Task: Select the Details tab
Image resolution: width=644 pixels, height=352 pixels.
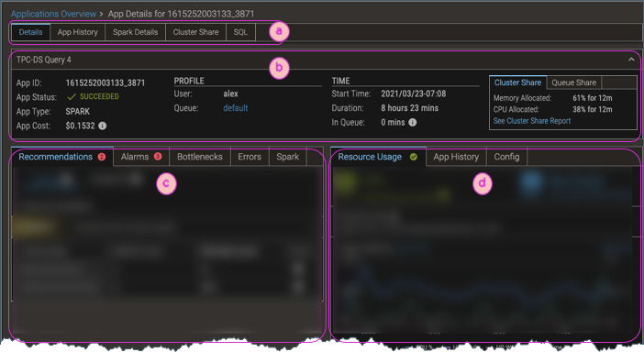Action: tap(30, 32)
